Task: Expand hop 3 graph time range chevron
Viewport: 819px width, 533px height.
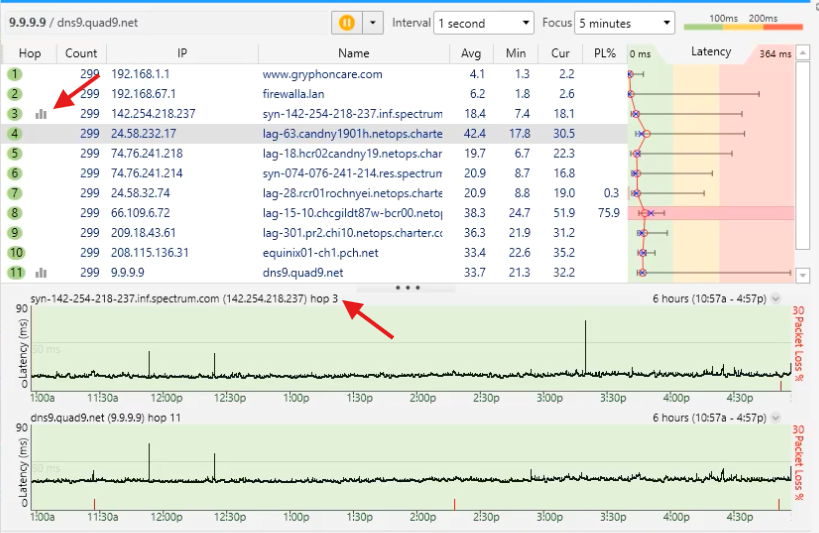Action: pos(775,298)
